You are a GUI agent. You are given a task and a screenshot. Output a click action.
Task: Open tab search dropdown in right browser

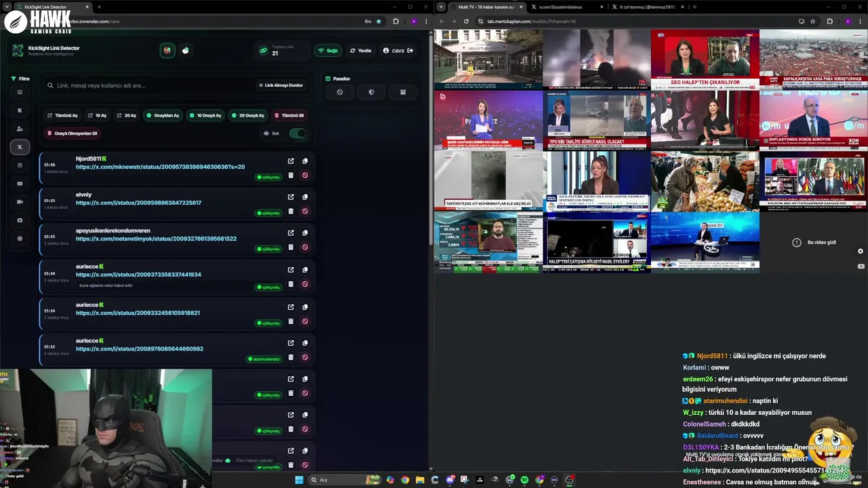(x=441, y=7)
